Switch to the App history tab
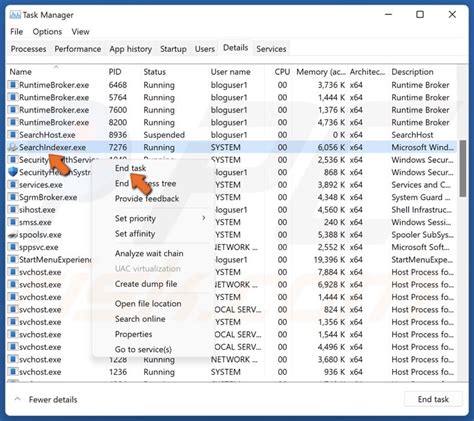The width and height of the screenshot is (474, 421). pyautogui.click(x=130, y=49)
